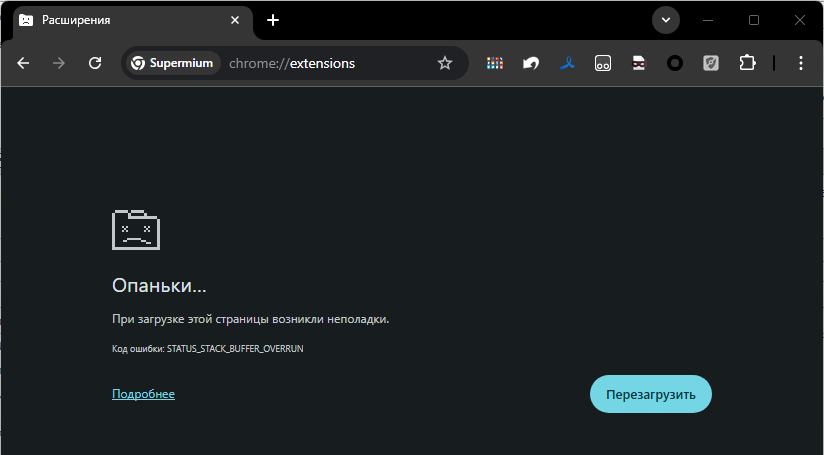Viewport: 824px width, 455px height.
Task: Click the Опаньки... heading
Action: point(159,285)
